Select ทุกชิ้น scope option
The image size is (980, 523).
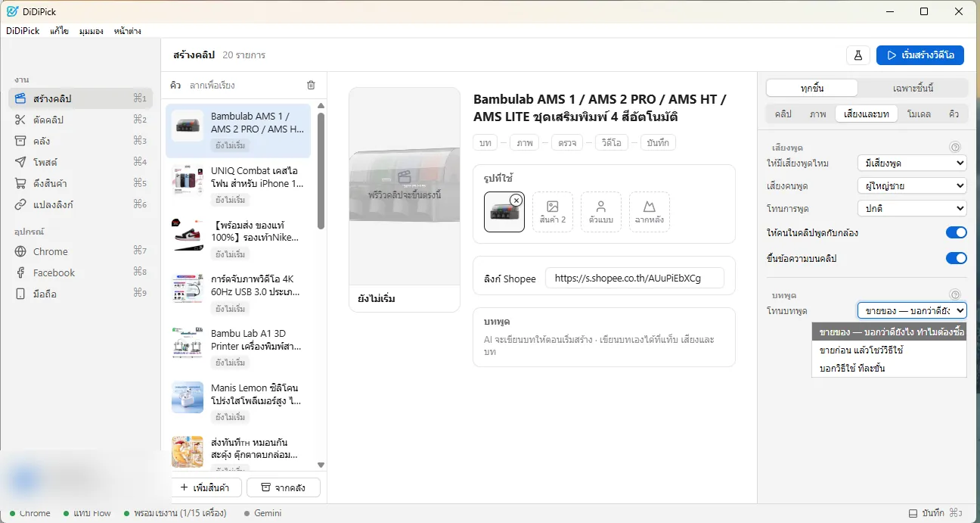pyautogui.click(x=811, y=88)
